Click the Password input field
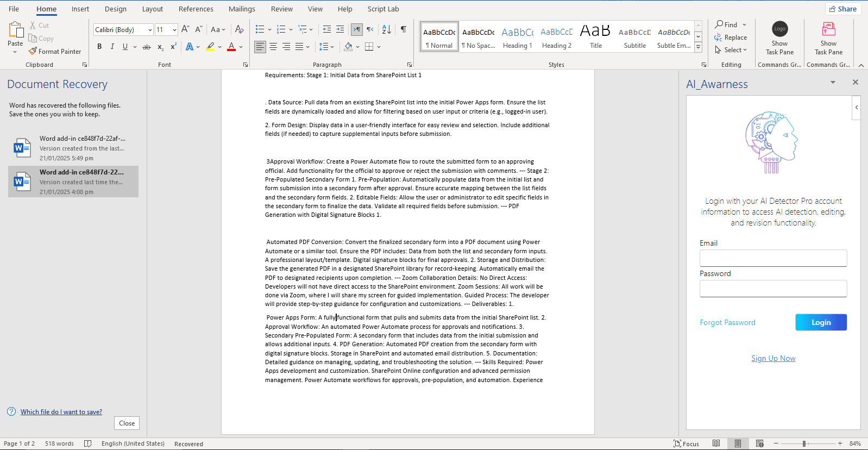Viewport: 868px width, 450px height. click(773, 289)
